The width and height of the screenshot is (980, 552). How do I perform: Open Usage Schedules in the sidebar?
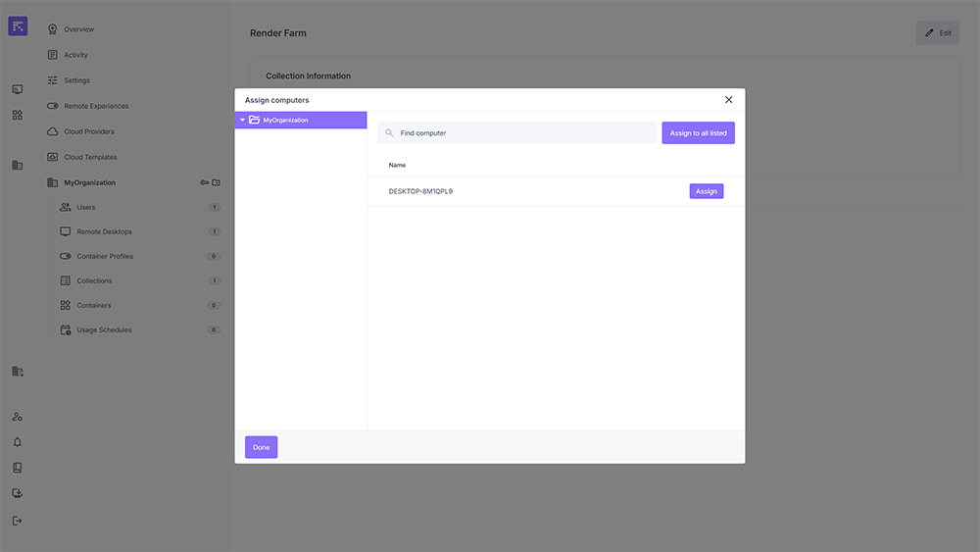[x=104, y=330]
